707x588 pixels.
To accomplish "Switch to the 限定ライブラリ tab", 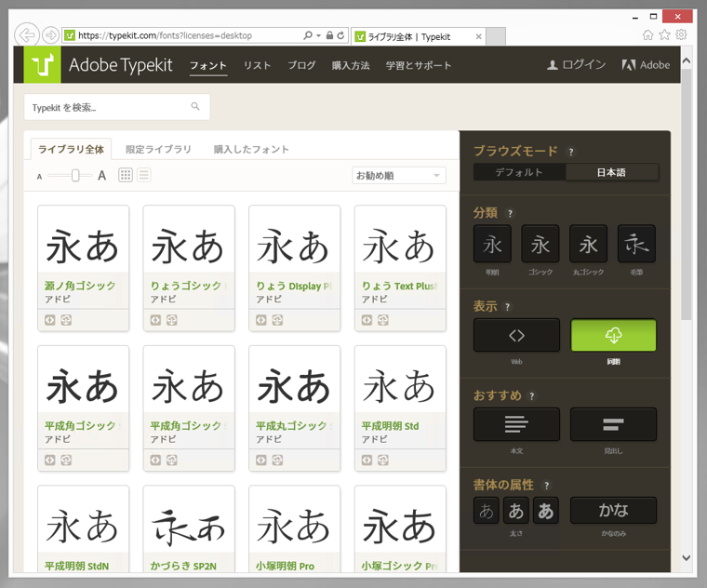I will [x=158, y=149].
